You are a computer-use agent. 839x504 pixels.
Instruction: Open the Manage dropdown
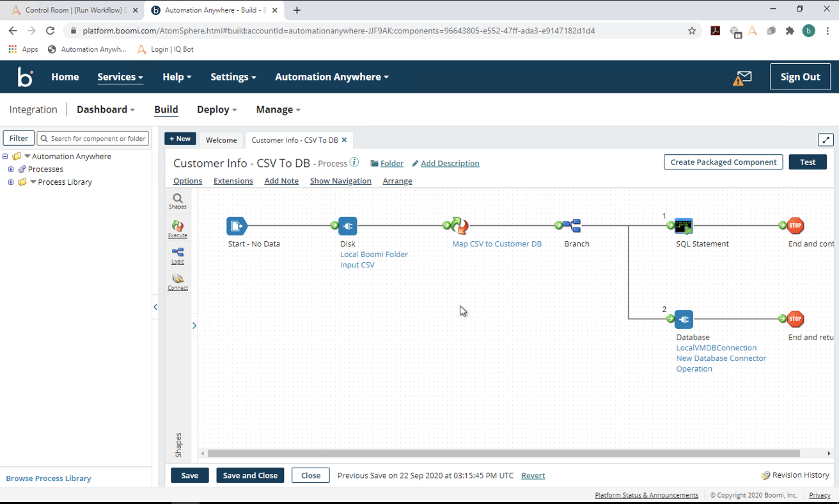click(278, 109)
